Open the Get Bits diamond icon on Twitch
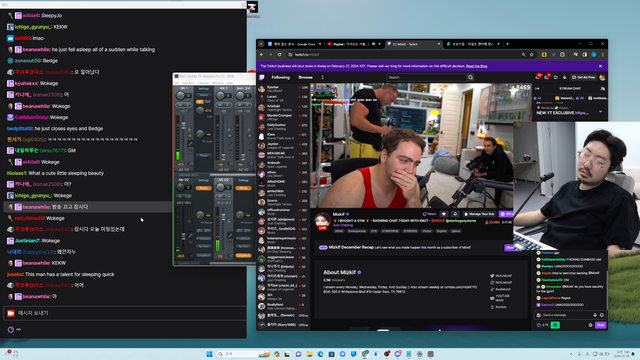 [x=564, y=78]
